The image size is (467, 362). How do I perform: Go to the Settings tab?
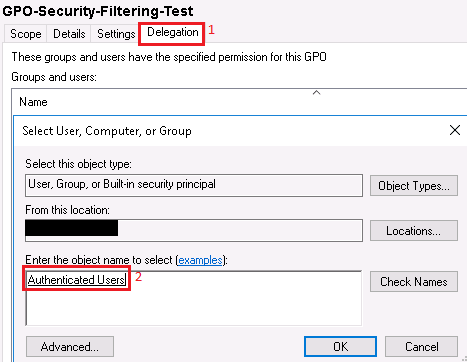tap(116, 34)
